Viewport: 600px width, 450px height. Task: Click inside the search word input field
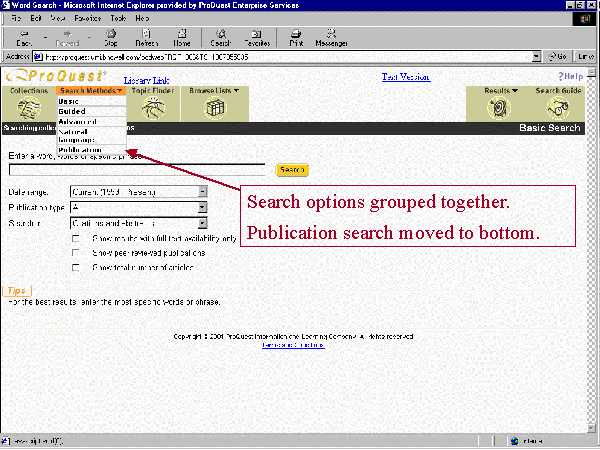[x=137, y=170]
